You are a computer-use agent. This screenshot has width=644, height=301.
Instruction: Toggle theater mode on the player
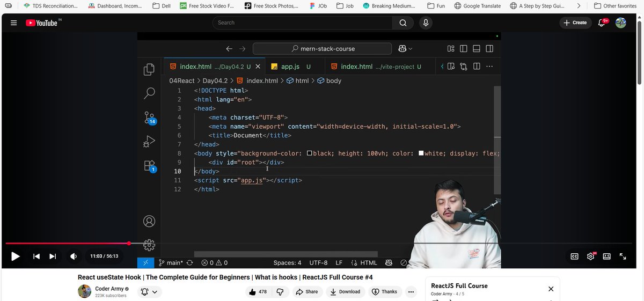coord(607,256)
